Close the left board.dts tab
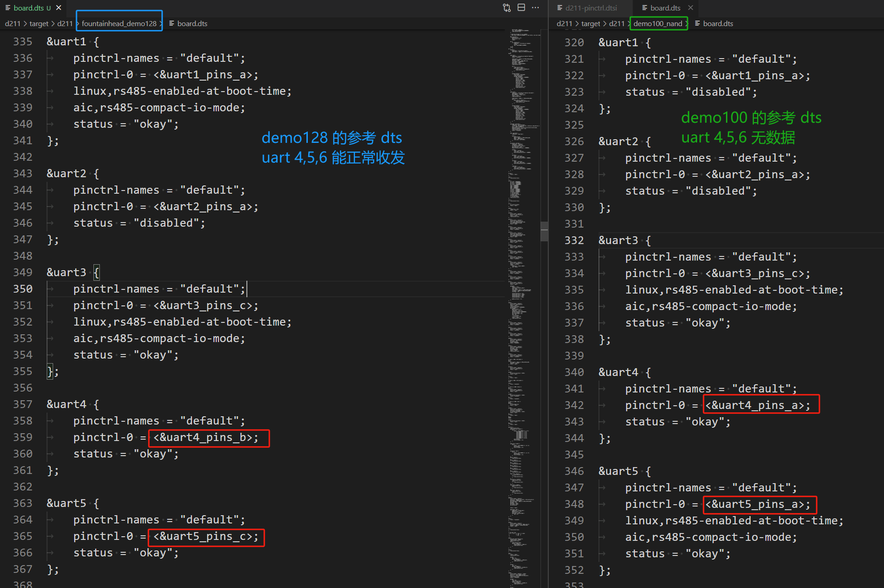Viewport: 884px width, 588px height. [59, 8]
